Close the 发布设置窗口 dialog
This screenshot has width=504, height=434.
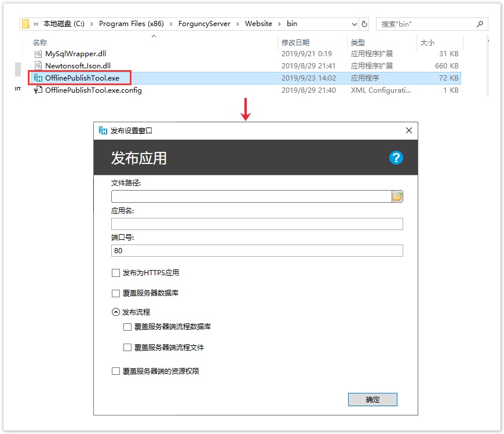[409, 131]
